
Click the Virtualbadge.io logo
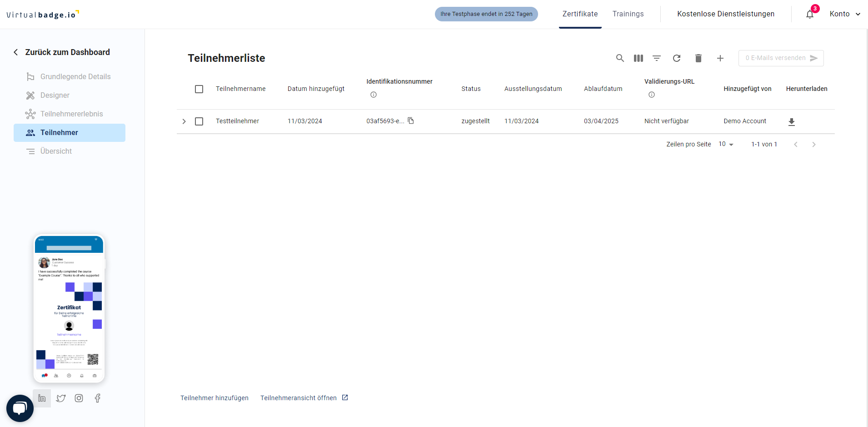pyautogui.click(x=43, y=15)
